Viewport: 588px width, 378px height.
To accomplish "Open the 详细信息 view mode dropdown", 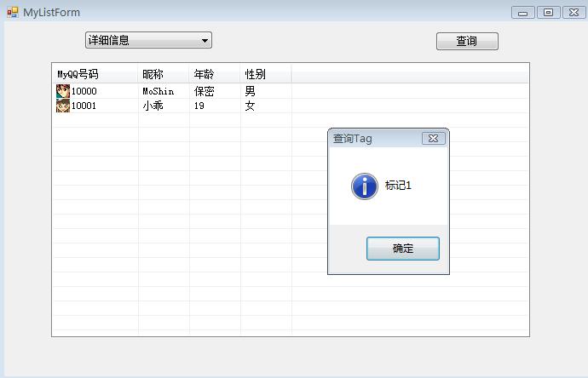I will click(x=148, y=40).
